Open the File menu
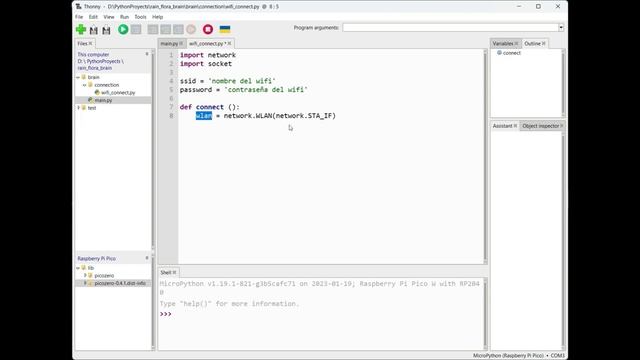640x360 pixels. point(79,17)
